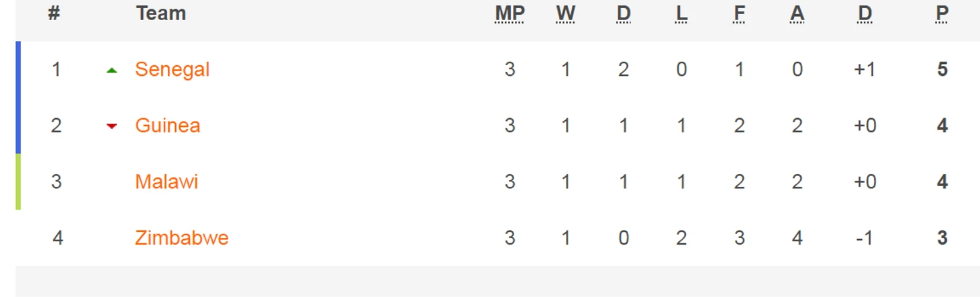
Task: Open the Guinea team link
Action: coord(167,126)
